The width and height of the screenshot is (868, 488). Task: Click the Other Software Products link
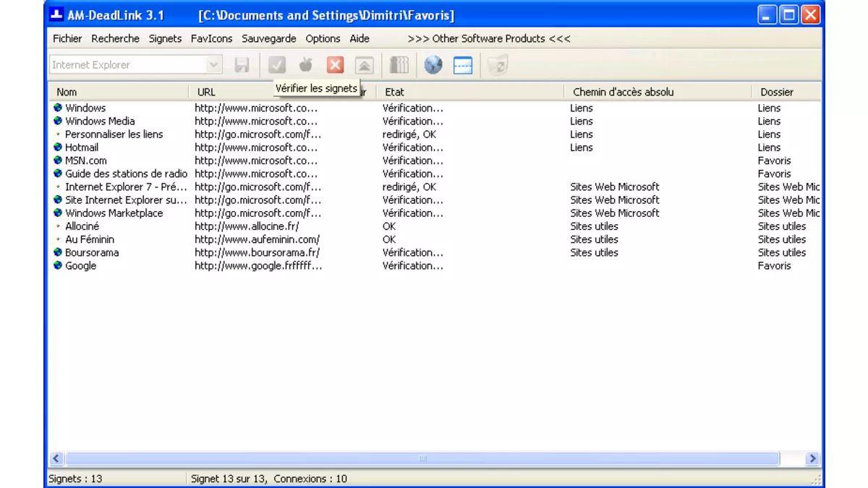point(489,38)
